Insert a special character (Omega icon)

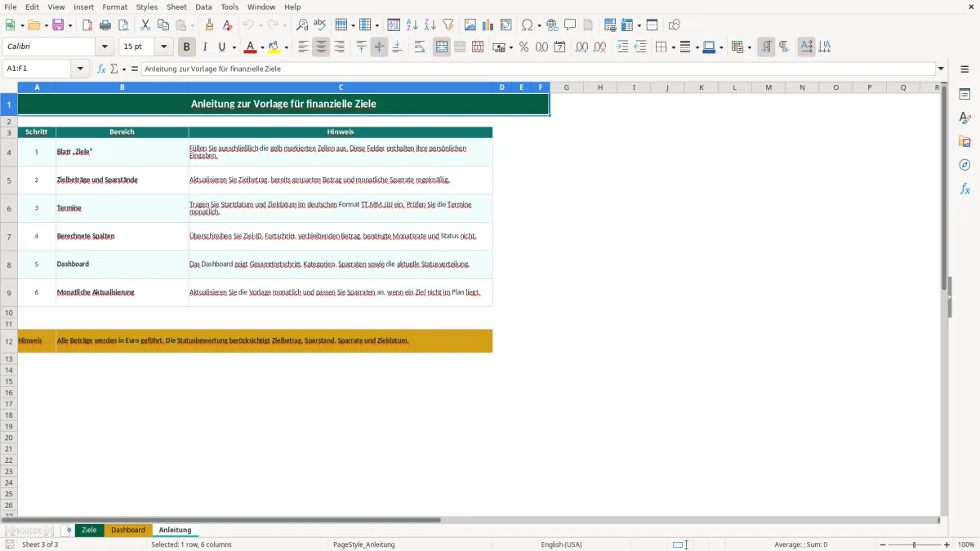(x=528, y=25)
